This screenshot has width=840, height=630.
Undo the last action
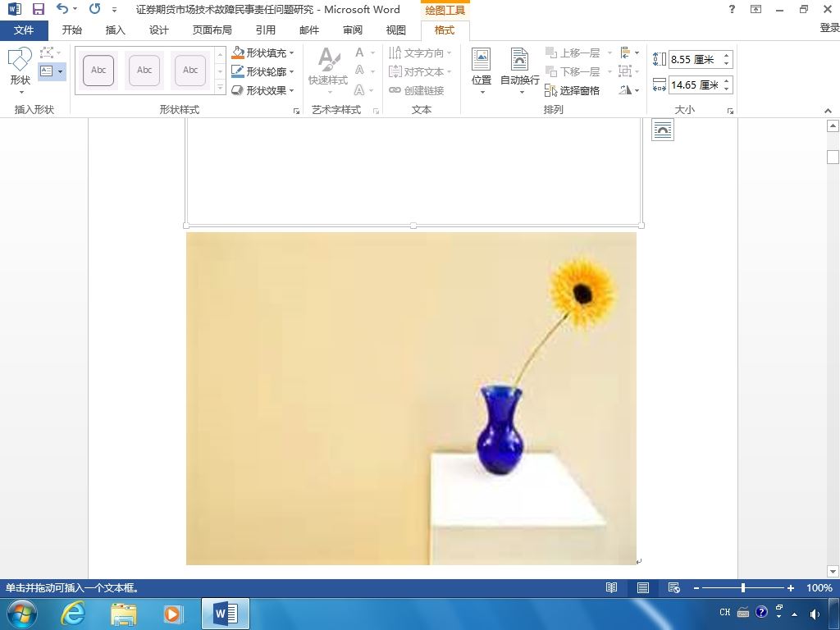coord(62,9)
